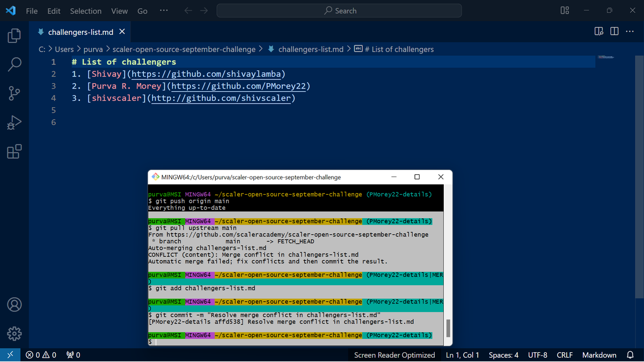Open the More Actions ellipsis menu
Viewport: 644px width, 362px height.
click(630, 31)
